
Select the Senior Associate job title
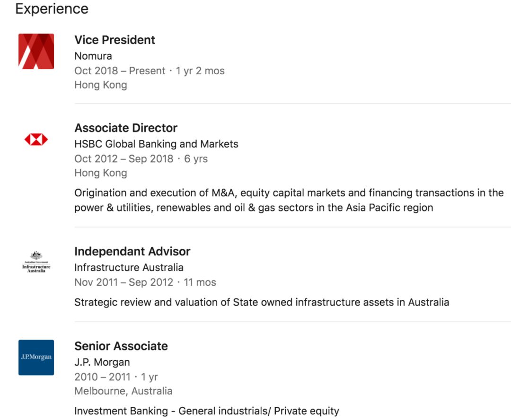(x=121, y=346)
